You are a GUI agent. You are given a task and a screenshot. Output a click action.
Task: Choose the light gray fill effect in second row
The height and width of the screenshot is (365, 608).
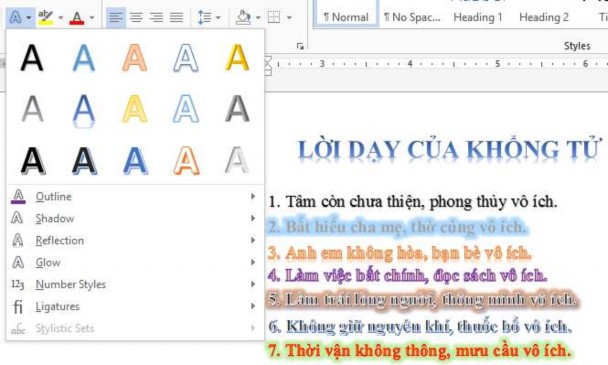[x=32, y=109]
